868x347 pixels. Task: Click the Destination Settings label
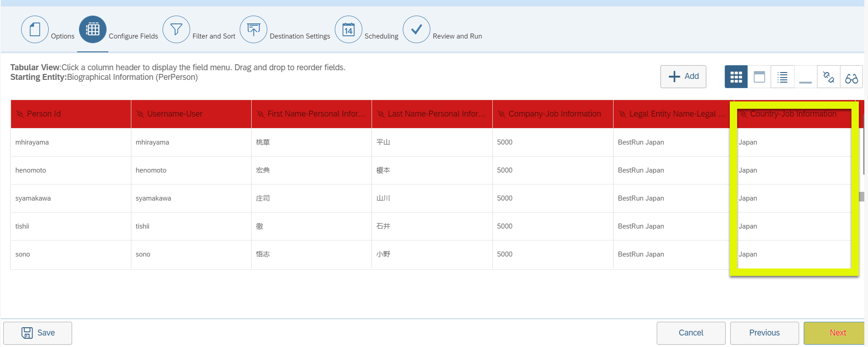(x=300, y=36)
